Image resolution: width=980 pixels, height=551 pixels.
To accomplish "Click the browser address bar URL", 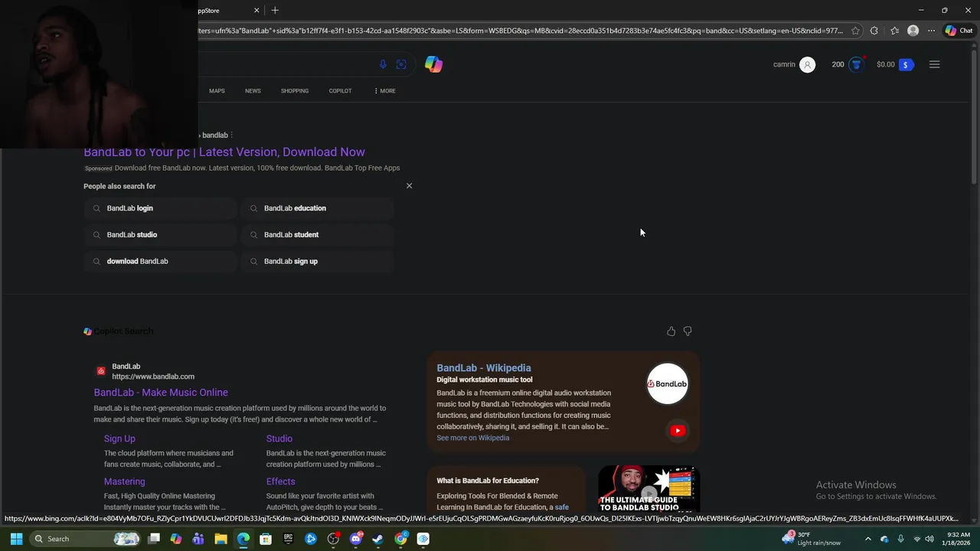I will click(x=521, y=31).
